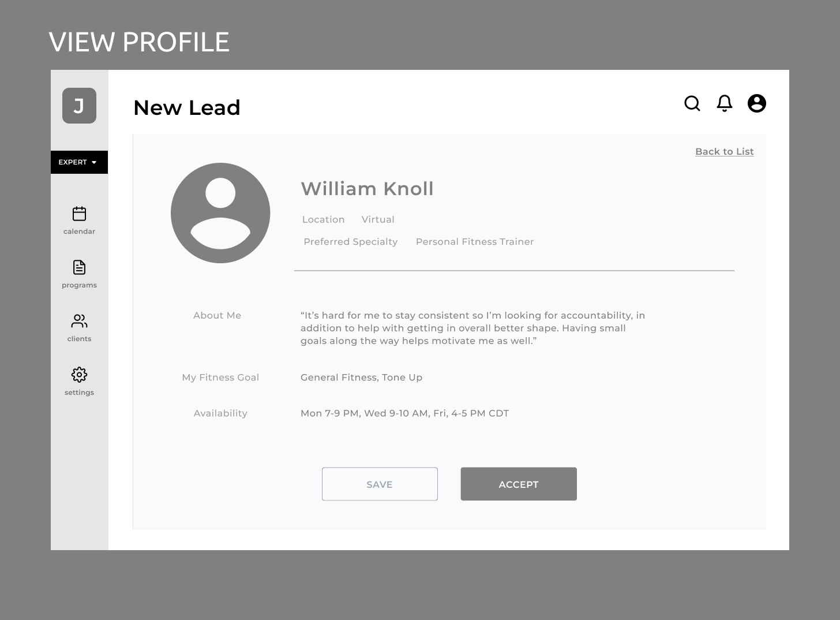The width and height of the screenshot is (840, 620).
Task: Click the search magnifier icon
Action: 692,103
